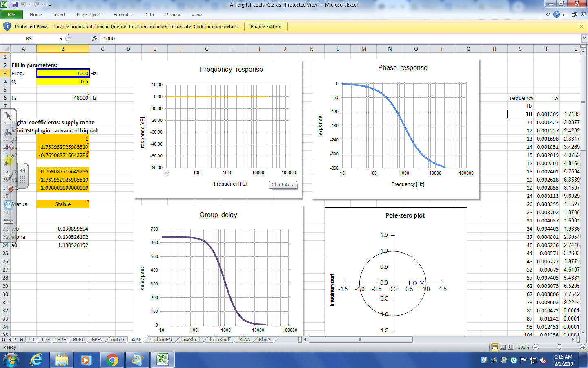Open Customize Quick Access Toolbar dropdown
This screenshot has width=588, height=368.
50,5
